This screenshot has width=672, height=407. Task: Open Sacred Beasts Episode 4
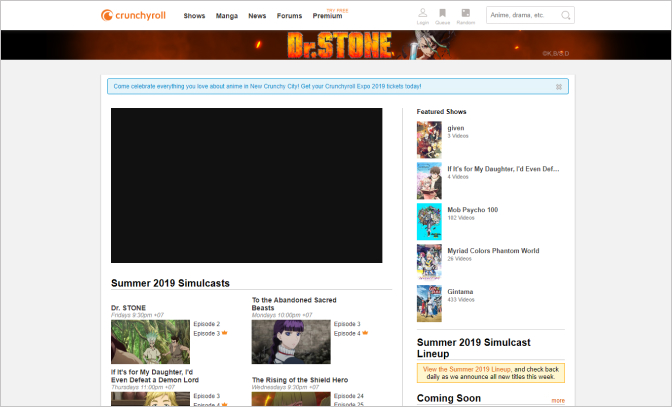pos(347,333)
